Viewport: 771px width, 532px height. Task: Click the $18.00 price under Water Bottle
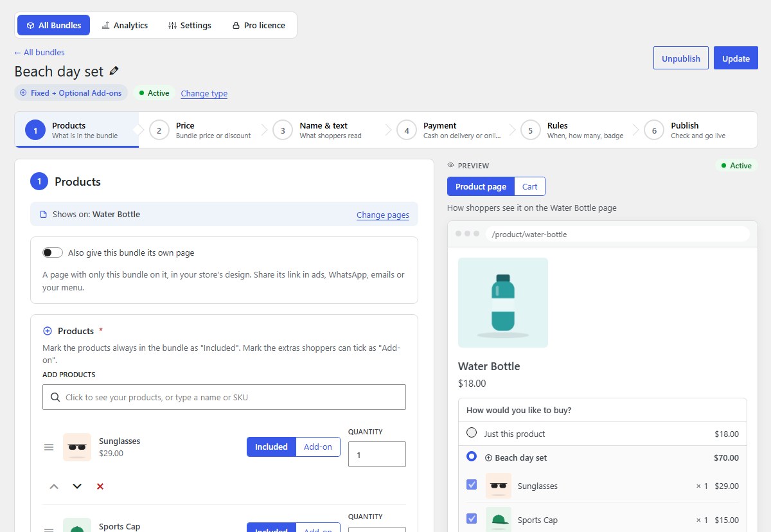pos(472,384)
